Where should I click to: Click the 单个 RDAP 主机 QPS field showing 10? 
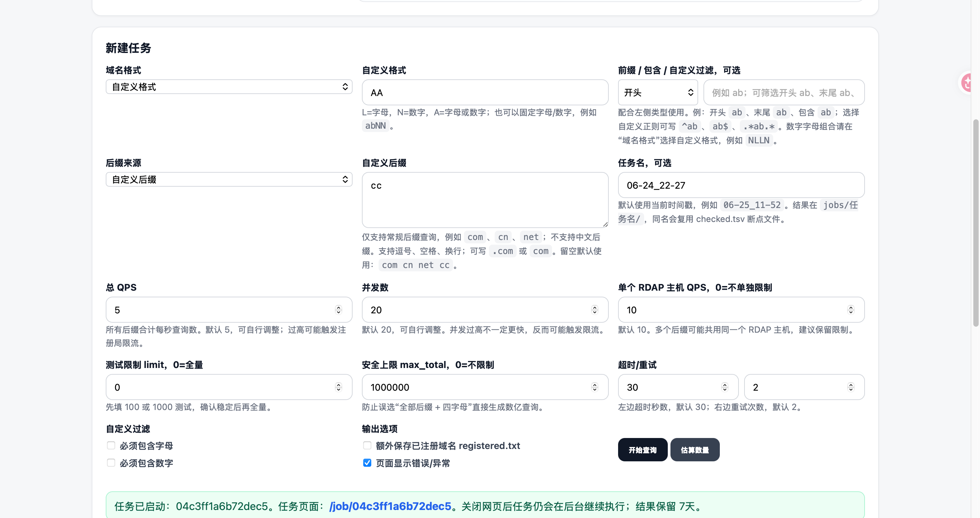click(x=741, y=310)
